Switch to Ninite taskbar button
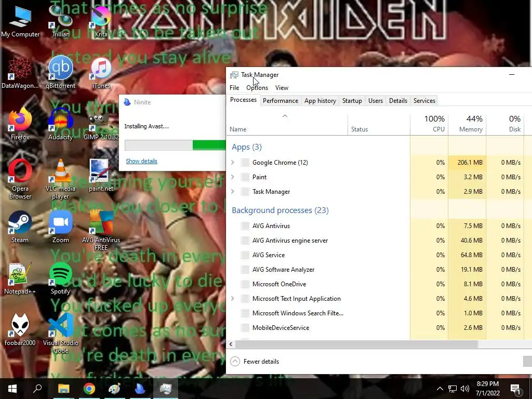The height and width of the screenshot is (399, 532). point(140,389)
